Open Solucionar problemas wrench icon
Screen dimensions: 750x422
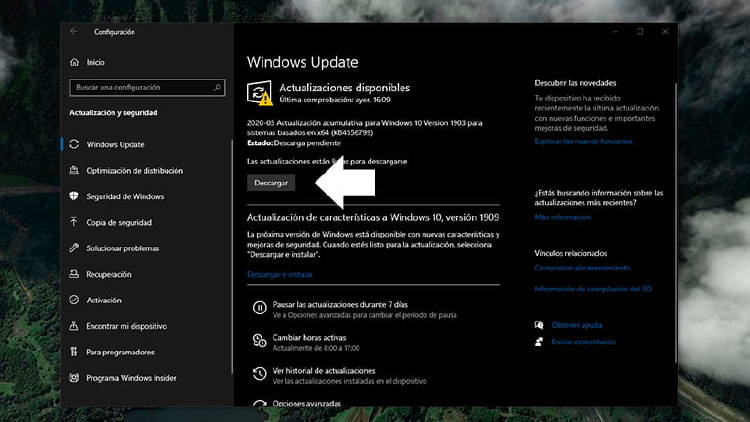tap(75, 248)
